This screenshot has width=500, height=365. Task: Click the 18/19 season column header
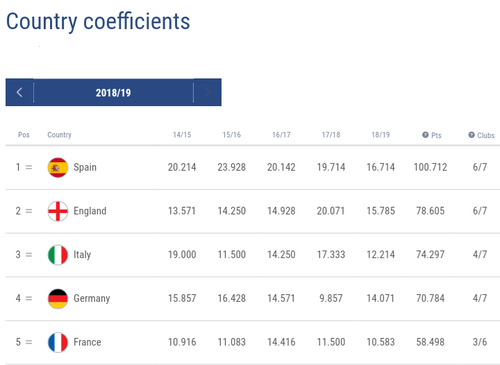point(381,135)
